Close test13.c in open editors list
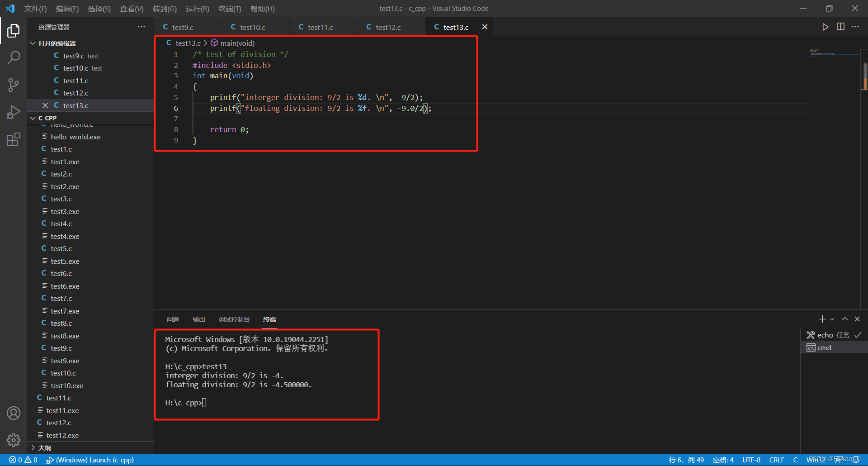The width and height of the screenshot is (868, 466). click(x=45, y=105)
